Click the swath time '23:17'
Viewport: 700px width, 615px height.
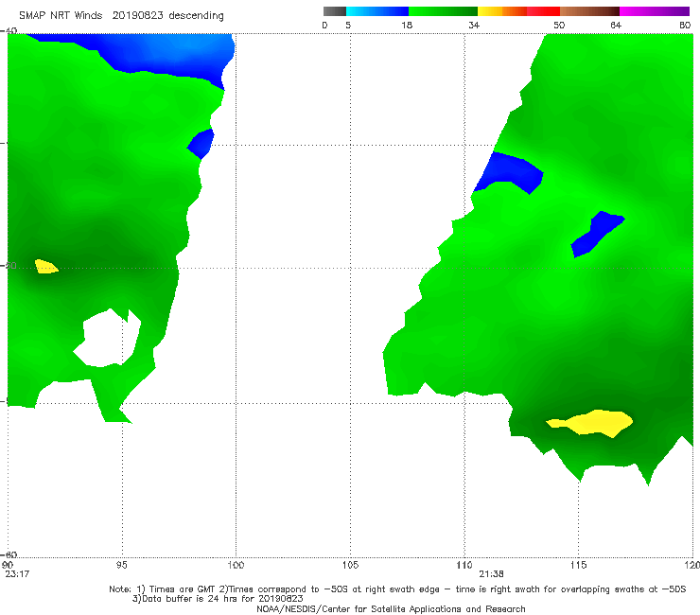tap(17, 574)
